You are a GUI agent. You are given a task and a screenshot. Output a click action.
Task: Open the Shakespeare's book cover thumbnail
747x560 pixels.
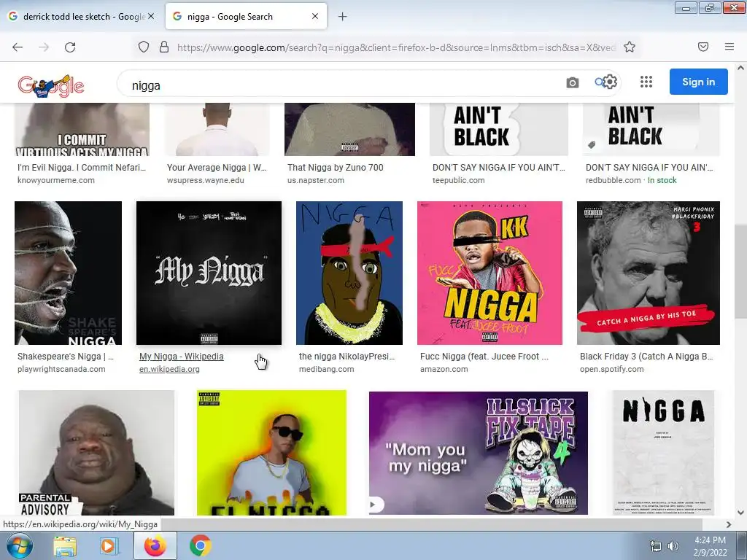point(68,273)
